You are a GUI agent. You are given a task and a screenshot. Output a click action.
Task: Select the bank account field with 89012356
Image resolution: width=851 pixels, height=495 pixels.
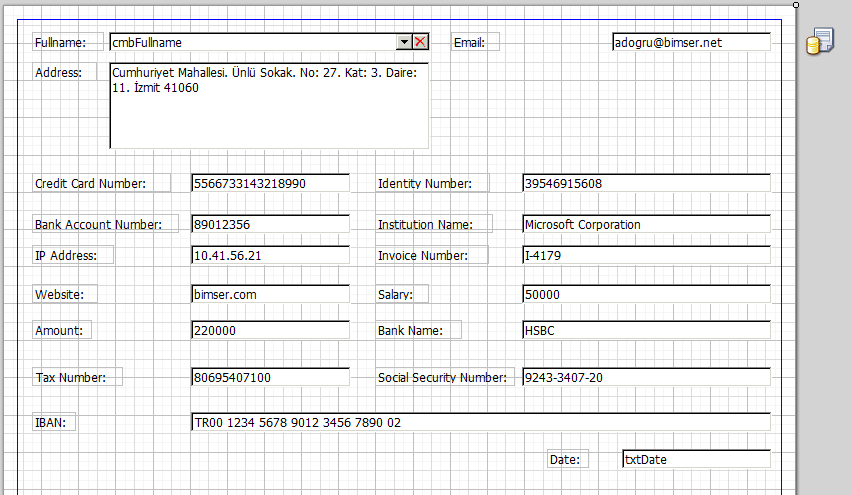point(270,224)
